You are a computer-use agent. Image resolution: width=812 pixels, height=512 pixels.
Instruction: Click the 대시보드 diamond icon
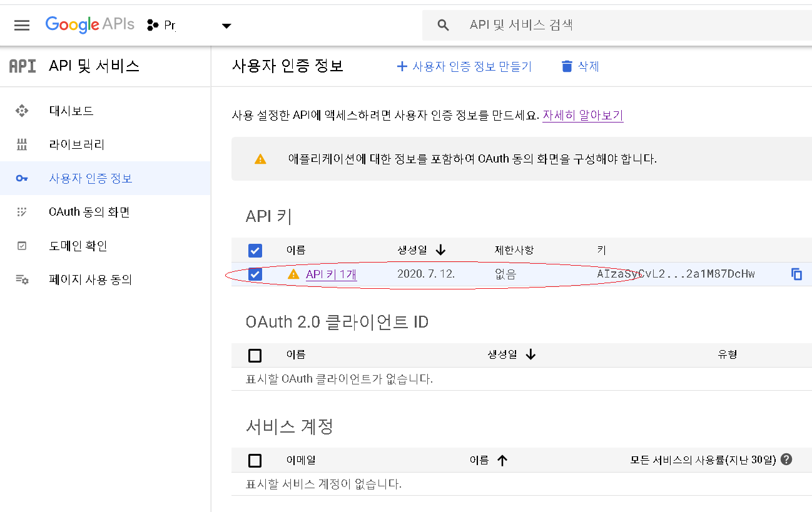[22, 111]
